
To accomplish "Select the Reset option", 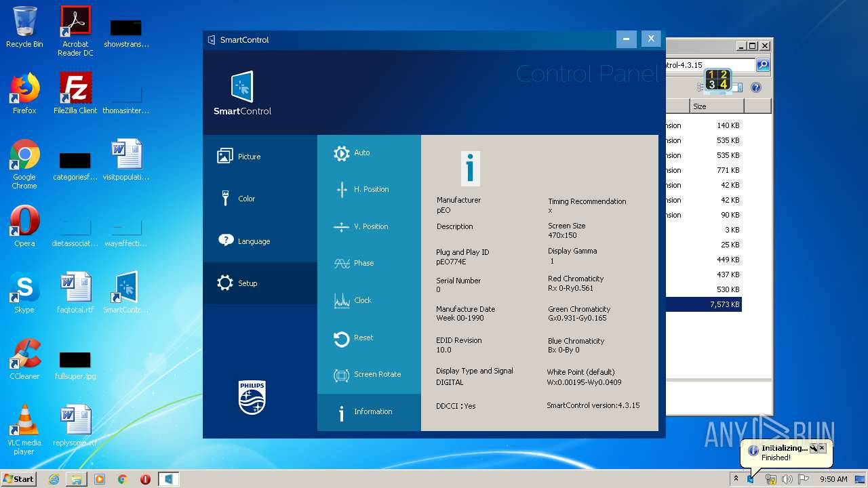I will [x=369, y=338].
